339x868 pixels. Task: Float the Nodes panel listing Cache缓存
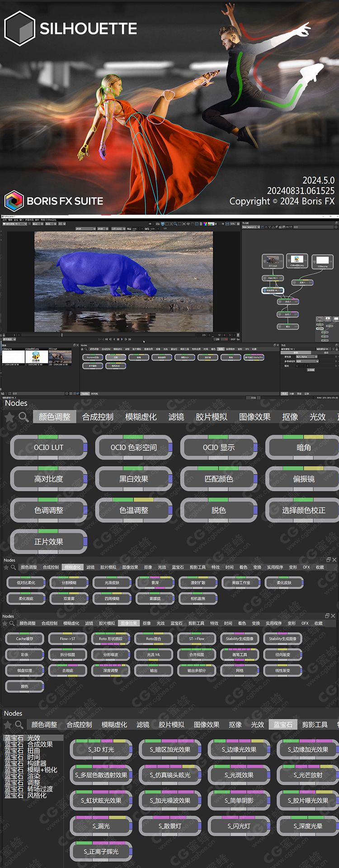pos(327,616)
